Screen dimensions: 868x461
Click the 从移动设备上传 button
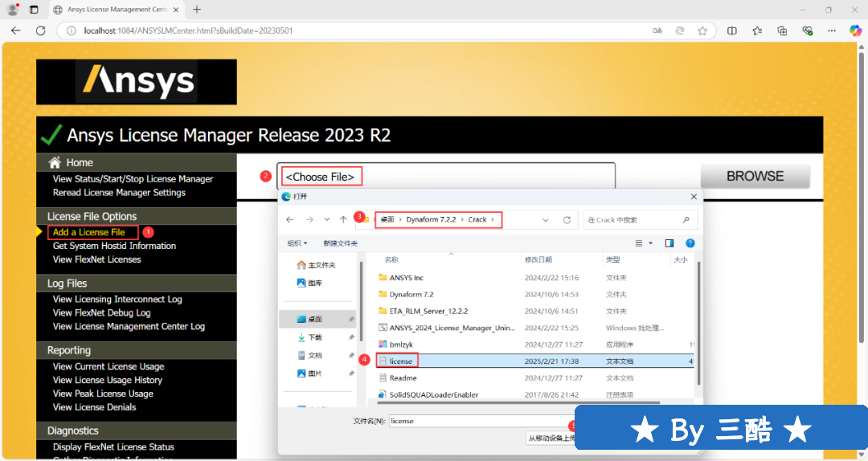coord(551,438)
